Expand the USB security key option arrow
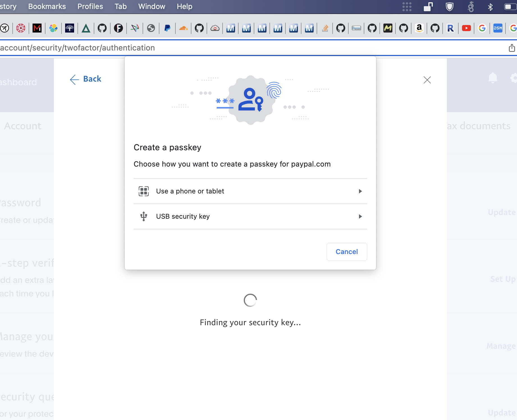Viewport: 517px width, 420px height. pos(360,216)
